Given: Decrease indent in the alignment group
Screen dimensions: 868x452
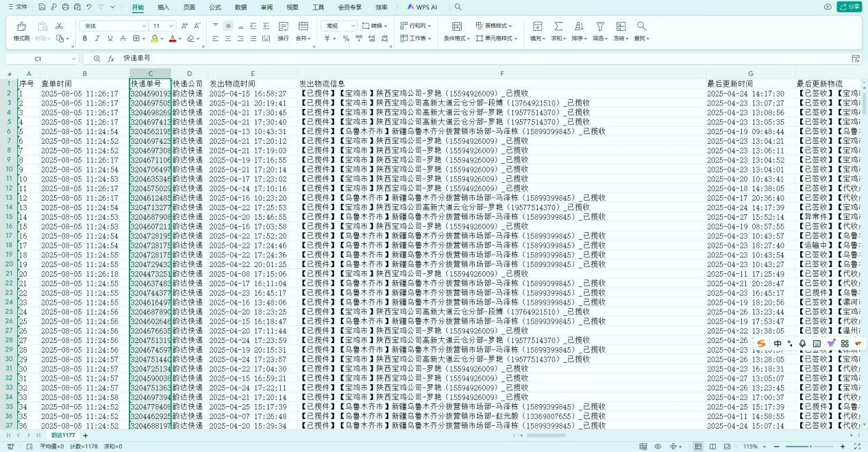Looking at the screenshot, I should (x=253, y=26).
